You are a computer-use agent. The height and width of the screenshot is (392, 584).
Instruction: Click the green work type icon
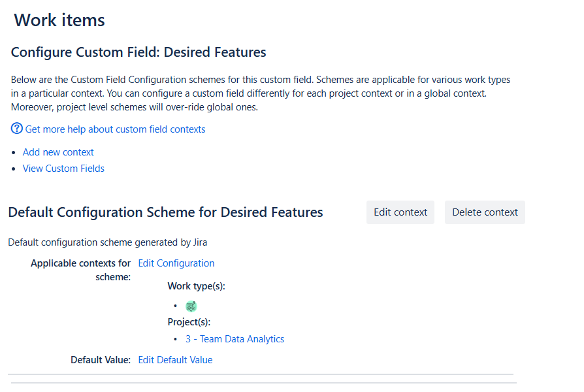[191, 306]
